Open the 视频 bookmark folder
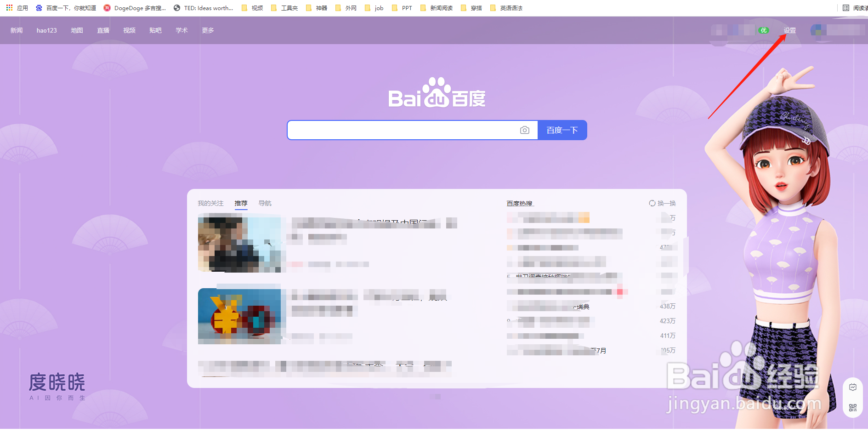This screenshot has height=433, width=868. pos(252,8)
